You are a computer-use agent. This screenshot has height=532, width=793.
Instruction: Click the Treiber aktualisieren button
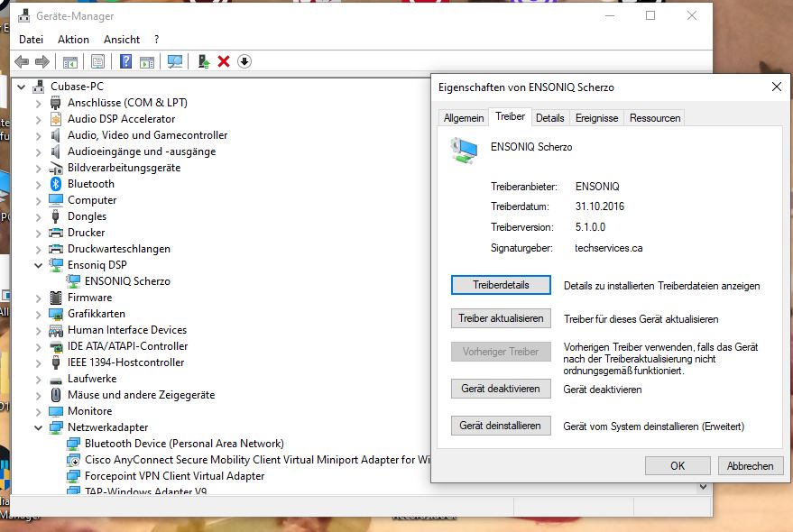501,318
